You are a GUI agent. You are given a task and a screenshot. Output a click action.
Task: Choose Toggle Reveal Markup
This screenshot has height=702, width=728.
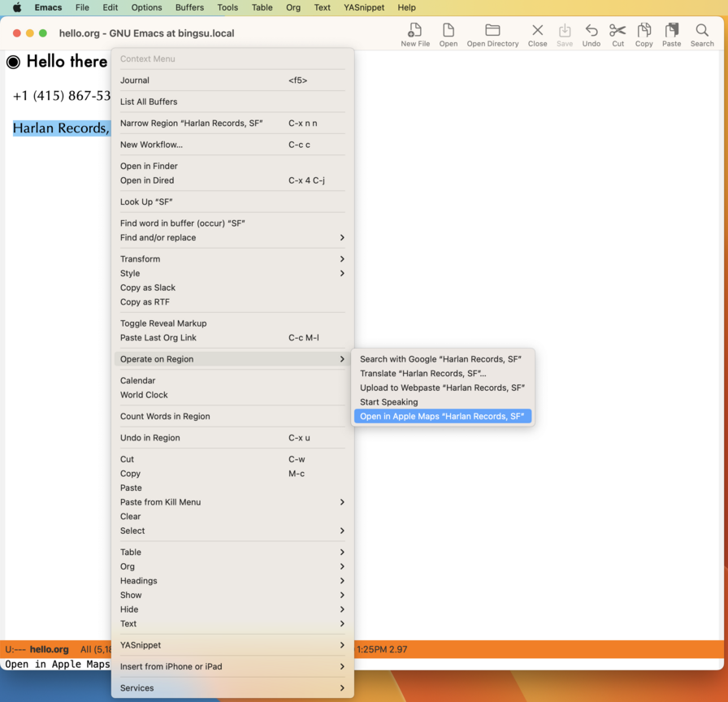(232, 323)
